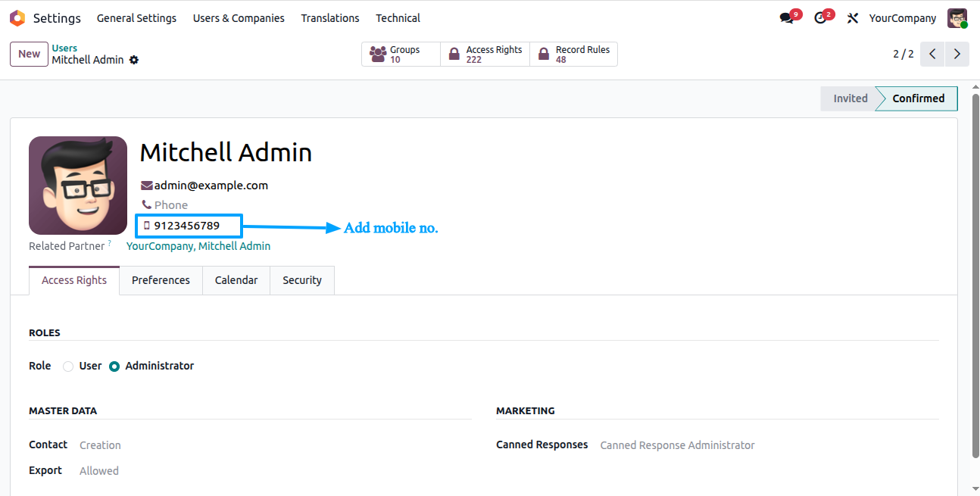This screenshot has height=496, width=980.
Task: Open the Odoo app launcher logo
Action: pyautogui.click(x=17, y=18)
